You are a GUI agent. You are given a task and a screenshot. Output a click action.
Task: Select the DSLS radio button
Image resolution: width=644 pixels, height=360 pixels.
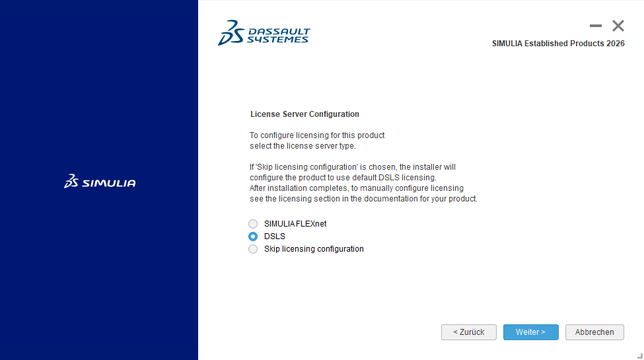point(253,236)
